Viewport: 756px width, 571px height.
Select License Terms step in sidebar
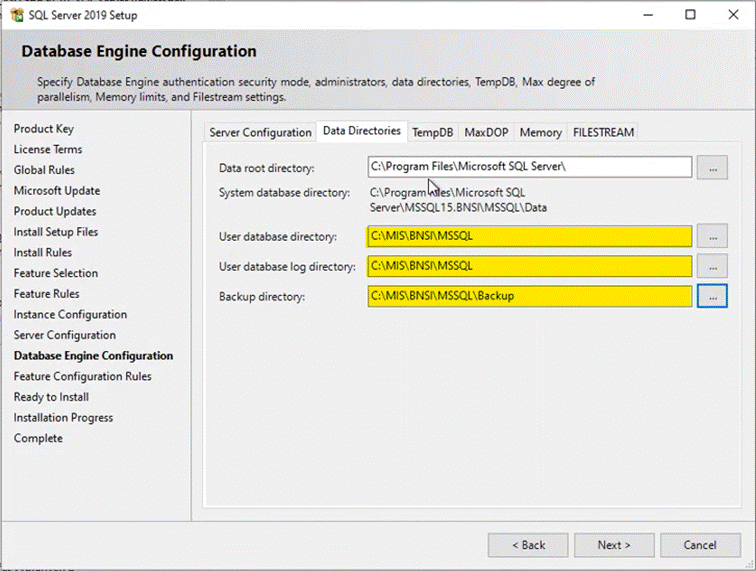[x=48, y=150]
